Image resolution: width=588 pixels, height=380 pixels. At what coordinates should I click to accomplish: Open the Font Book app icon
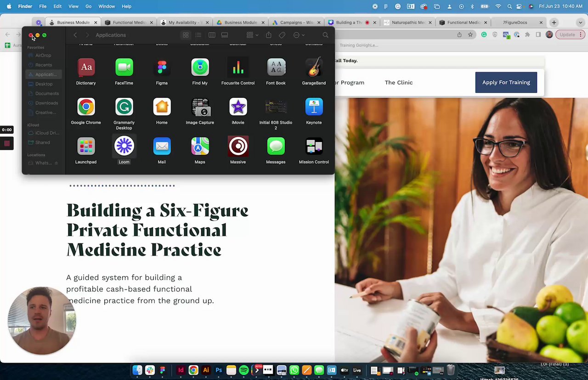276,68
